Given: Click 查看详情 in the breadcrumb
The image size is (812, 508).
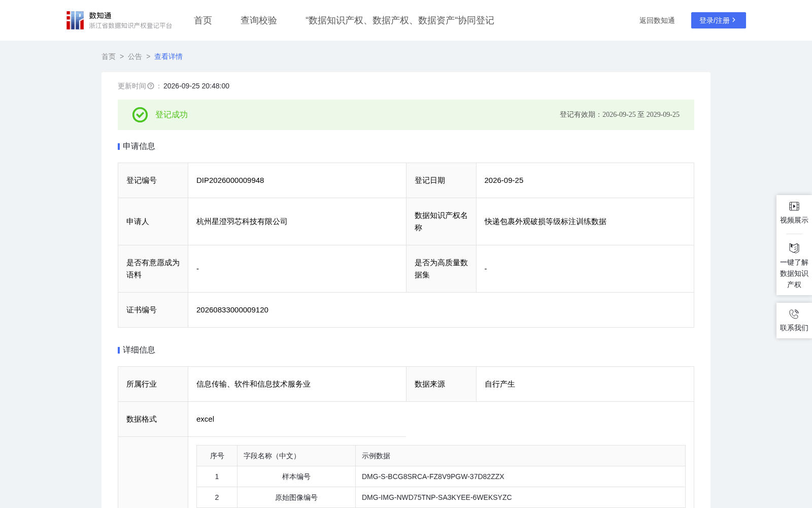Looking at the screenshot, I should pyautogui.click(x=168, y=56).
